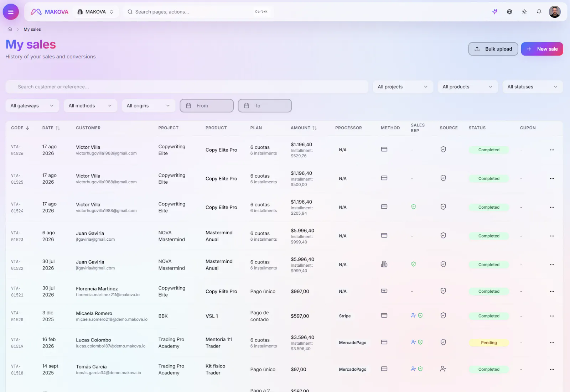Click source shield icon for VTA-01519

click(x=443, y=342)
